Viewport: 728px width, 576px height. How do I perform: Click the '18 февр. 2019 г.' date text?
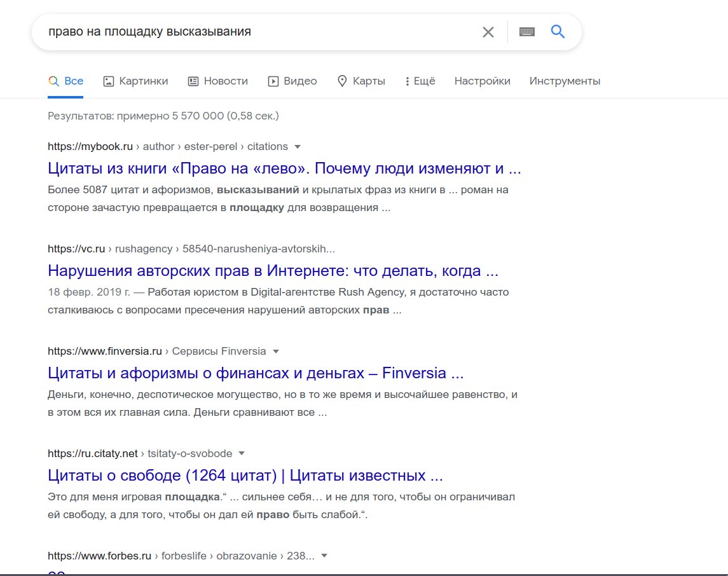pyautogui.click(x=88, y=292)
